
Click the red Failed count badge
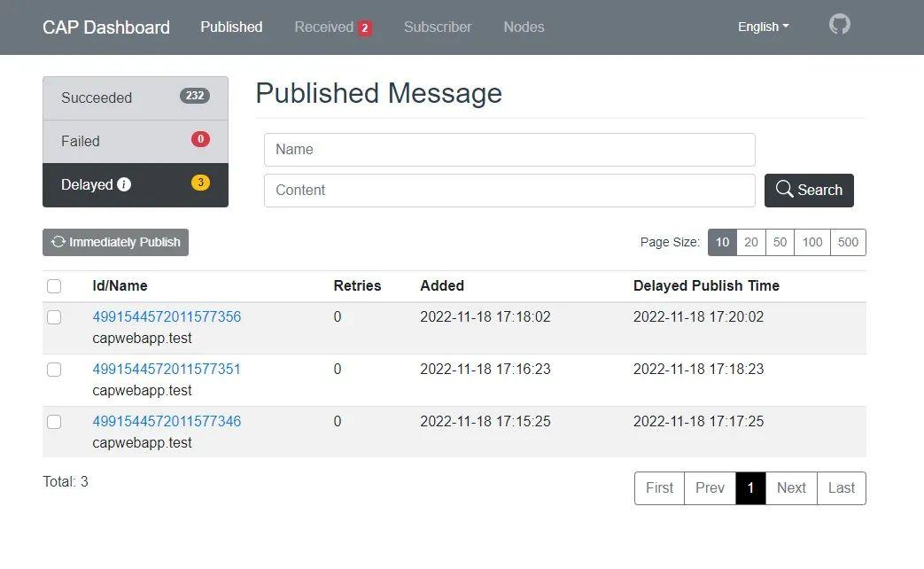(200, 139)
